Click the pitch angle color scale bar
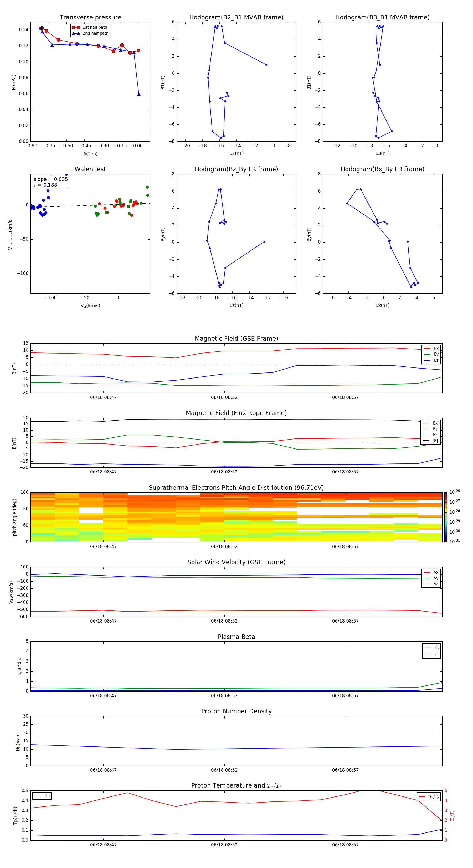This screenshot has width=473, height=868. pos(446,517)
